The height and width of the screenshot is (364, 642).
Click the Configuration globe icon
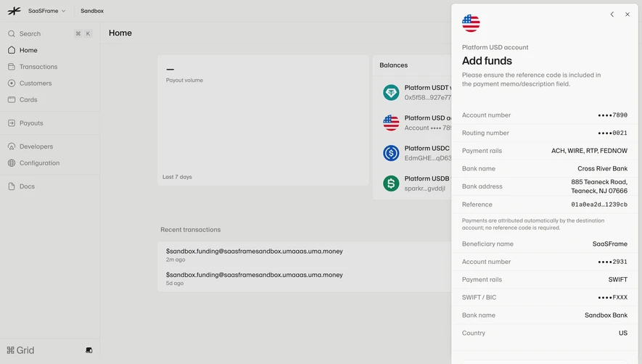tap(12, 162)
